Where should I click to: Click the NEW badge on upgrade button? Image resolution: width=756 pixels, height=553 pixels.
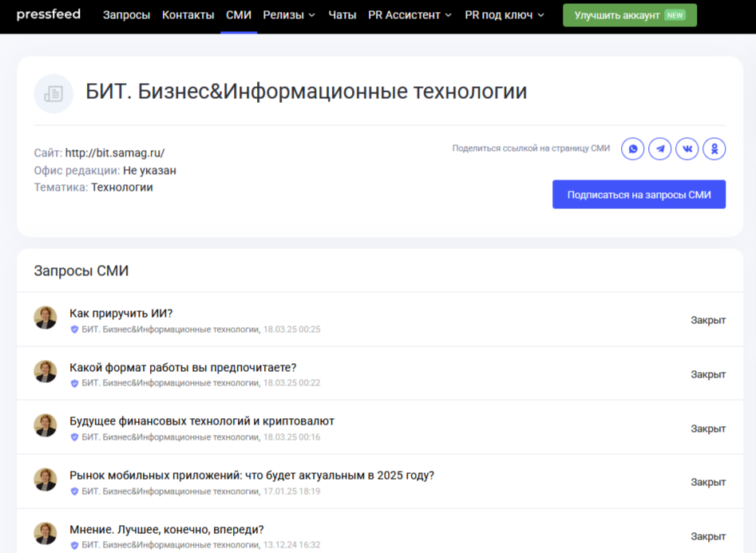pos(675,15)
